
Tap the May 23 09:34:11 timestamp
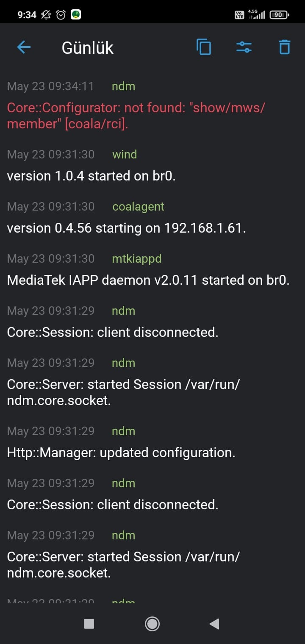(50, 86)
